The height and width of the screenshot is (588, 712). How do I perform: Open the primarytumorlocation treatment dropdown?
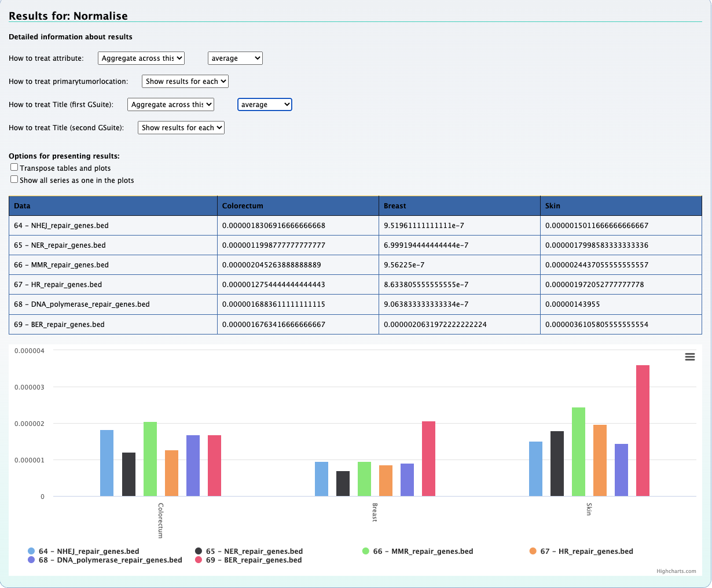point(185,81)
